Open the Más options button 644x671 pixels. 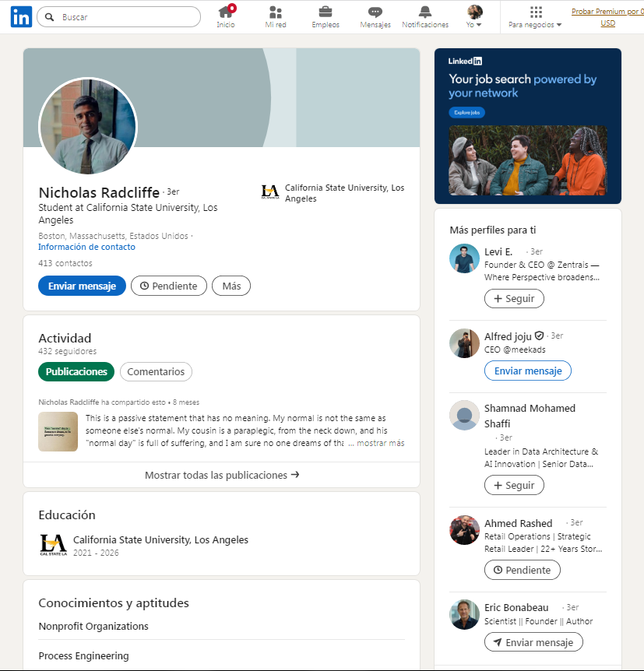(231, 286)
